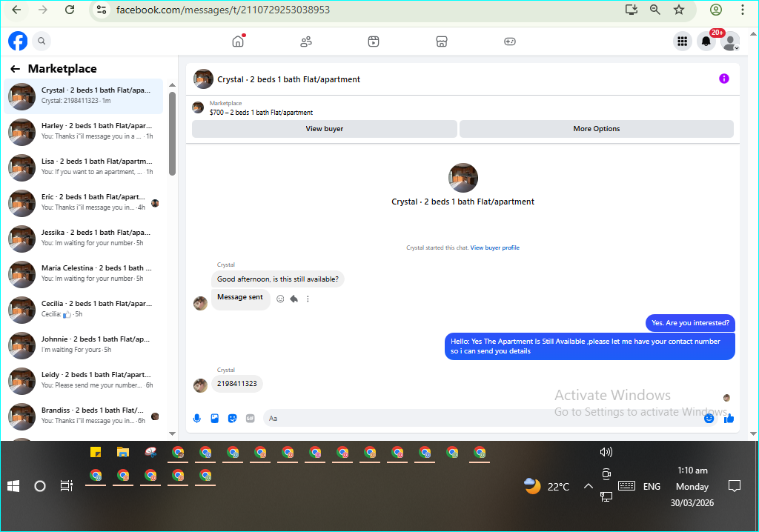Click the chat header title Crystal listing

tap(288, 79)
